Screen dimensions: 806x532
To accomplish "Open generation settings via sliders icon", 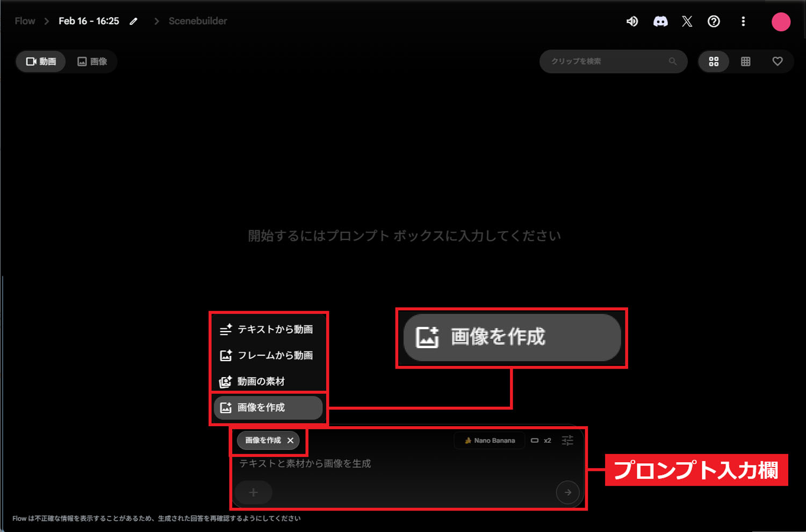I will click(x=567, y=440).
